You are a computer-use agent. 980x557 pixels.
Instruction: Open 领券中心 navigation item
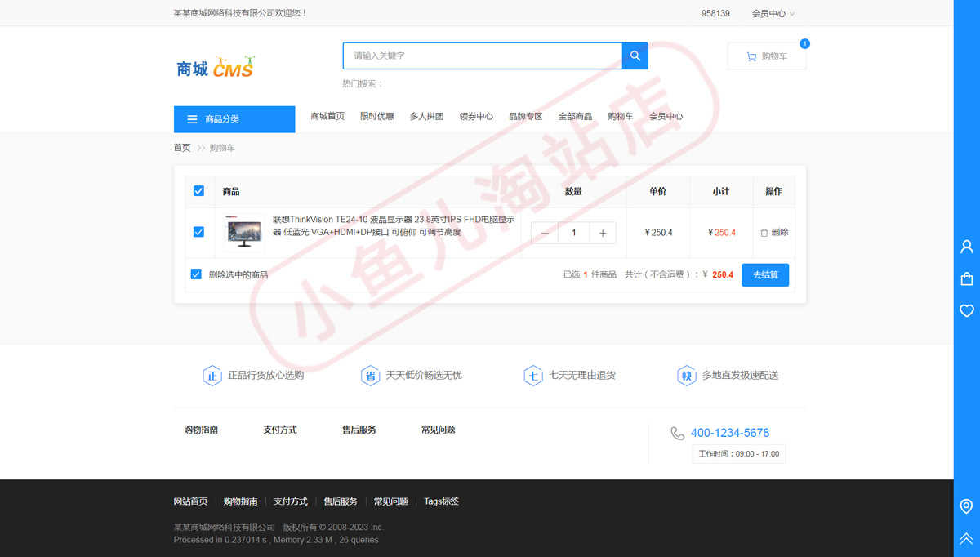[x=476, y=117]
